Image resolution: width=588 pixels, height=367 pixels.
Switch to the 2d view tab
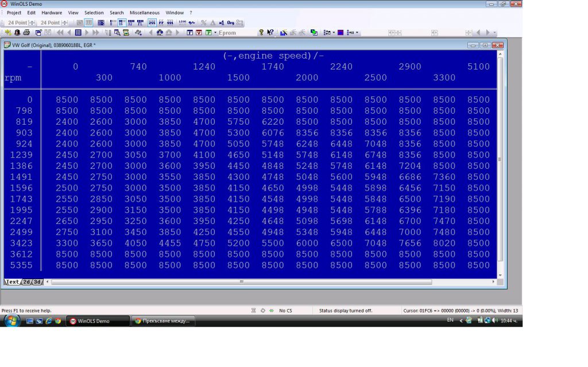pos(26,282)
